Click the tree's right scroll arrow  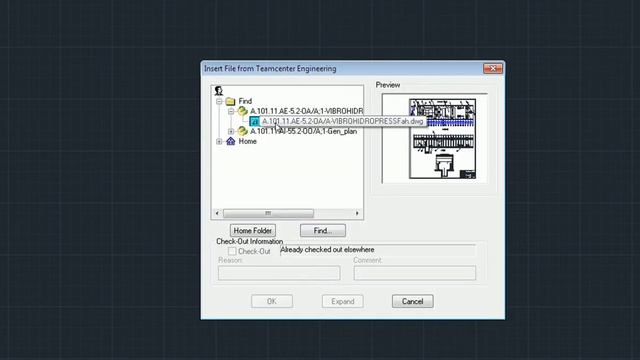click(x=357, y=213)
